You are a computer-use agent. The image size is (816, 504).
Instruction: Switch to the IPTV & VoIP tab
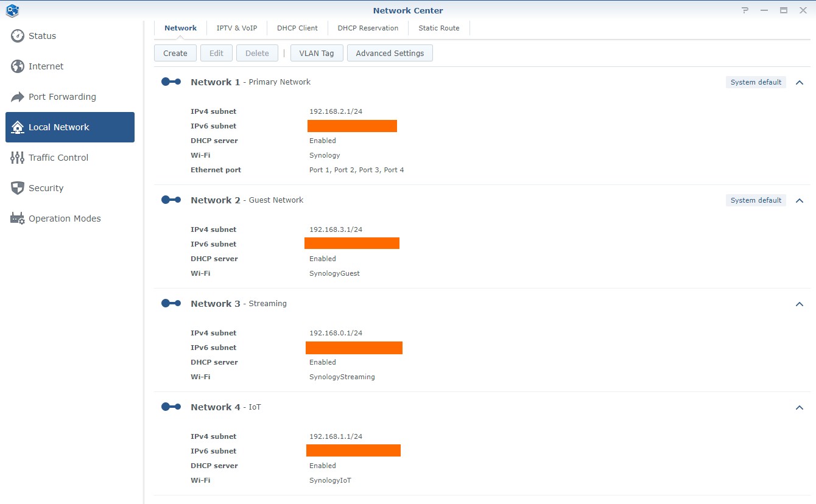pos(237,28)
